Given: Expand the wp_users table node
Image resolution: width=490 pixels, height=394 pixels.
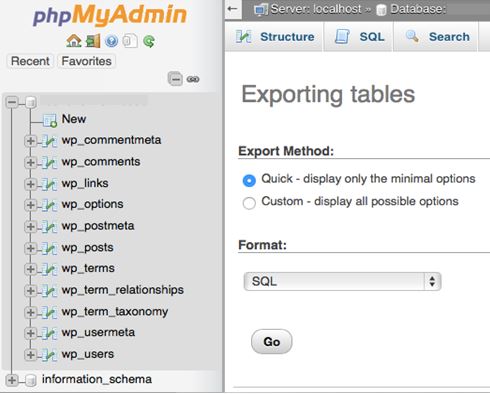Looking at the screenshot, I should (x=30, y=355).
